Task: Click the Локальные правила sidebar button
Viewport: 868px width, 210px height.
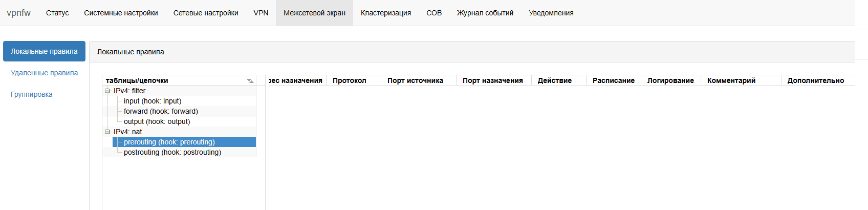Action: point(44,51)
